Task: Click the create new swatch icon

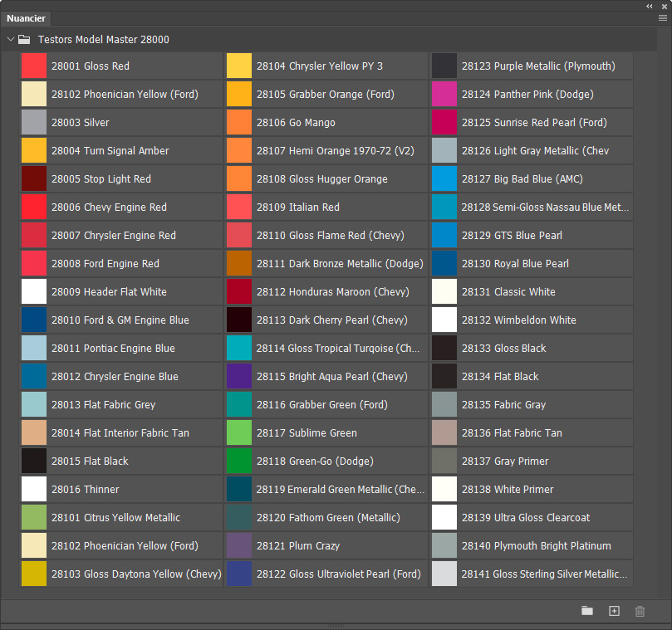Action: pyautogui.click(x=614, y=611)
